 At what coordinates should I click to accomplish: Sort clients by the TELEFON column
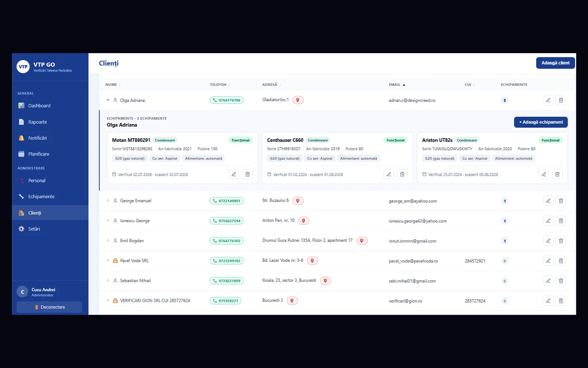click(220, 85)
